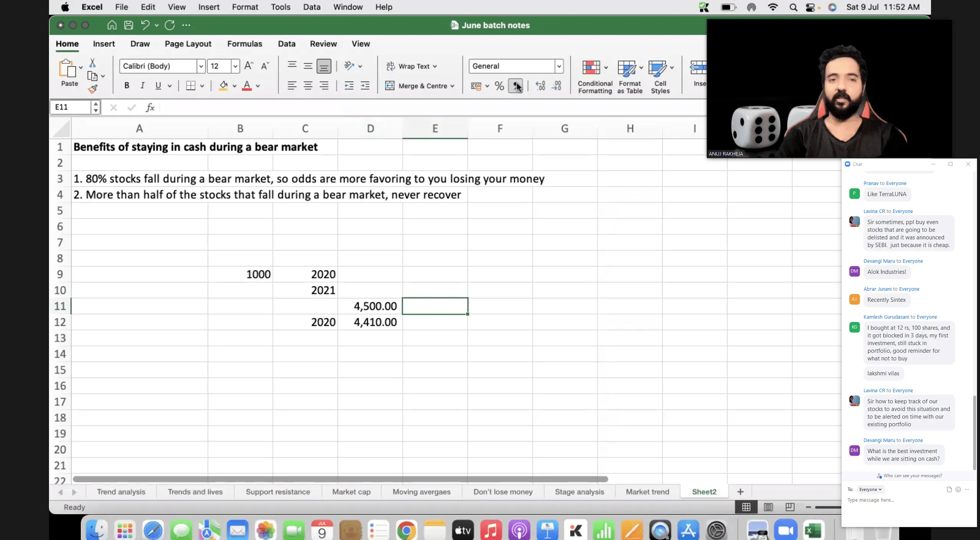Click the Center align text icon
This screenshot has width=980, height=540.
pos(308,86)
